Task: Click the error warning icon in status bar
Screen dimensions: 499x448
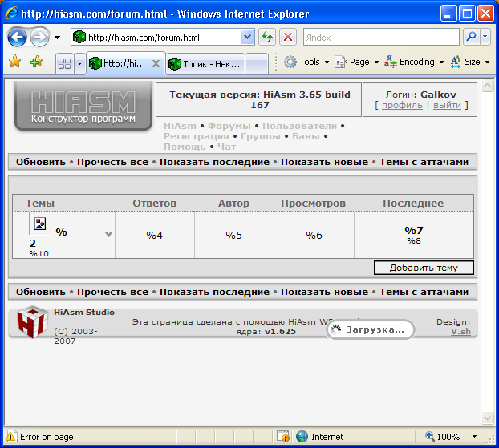Action: (x=11, y=437)
